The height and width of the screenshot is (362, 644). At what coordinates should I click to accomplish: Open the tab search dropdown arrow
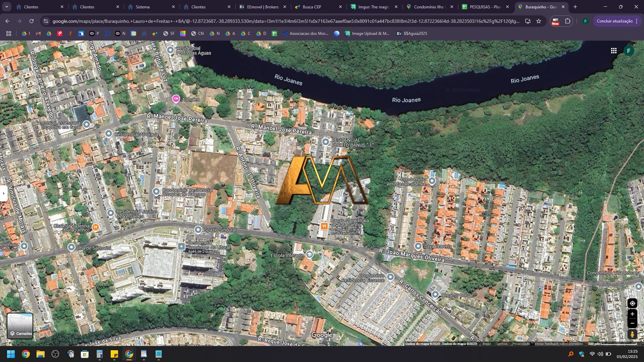tap(6, 7)
